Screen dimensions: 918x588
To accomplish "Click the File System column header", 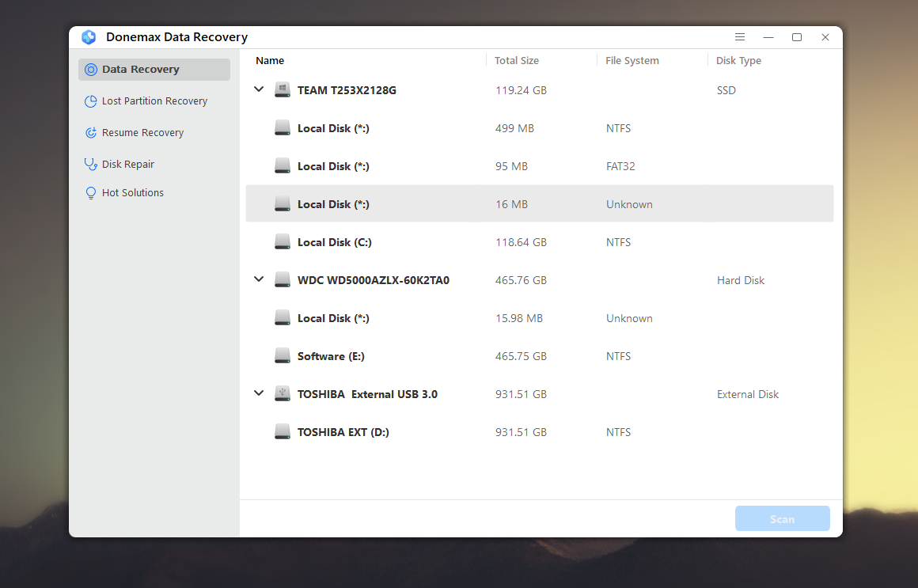I will point(632,60).
